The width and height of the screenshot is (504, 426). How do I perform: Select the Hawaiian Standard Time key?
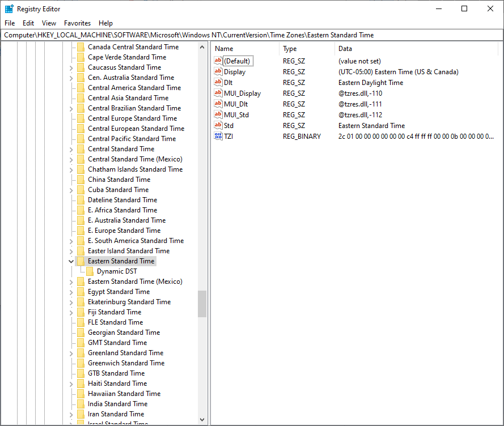tap(124, 394)
